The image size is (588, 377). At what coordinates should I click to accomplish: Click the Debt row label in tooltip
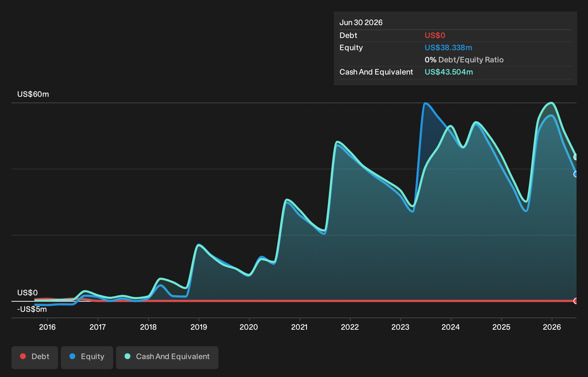348,35
